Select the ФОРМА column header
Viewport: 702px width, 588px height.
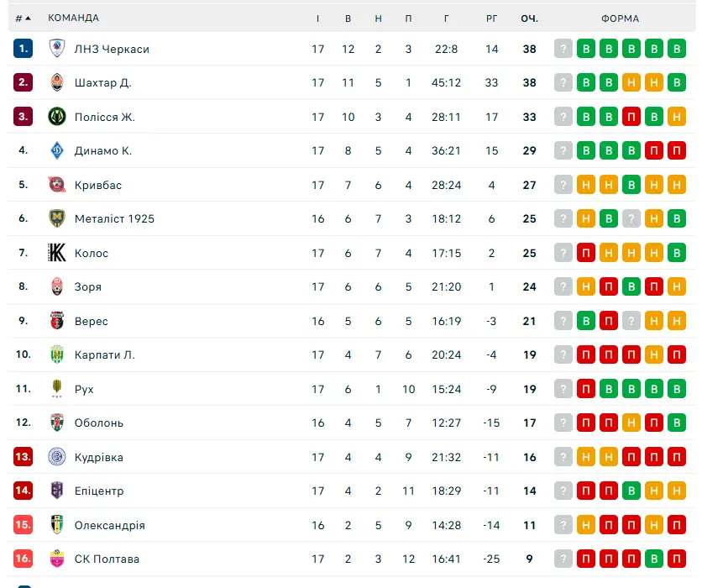pyautogui.click(x=620, y=18)
